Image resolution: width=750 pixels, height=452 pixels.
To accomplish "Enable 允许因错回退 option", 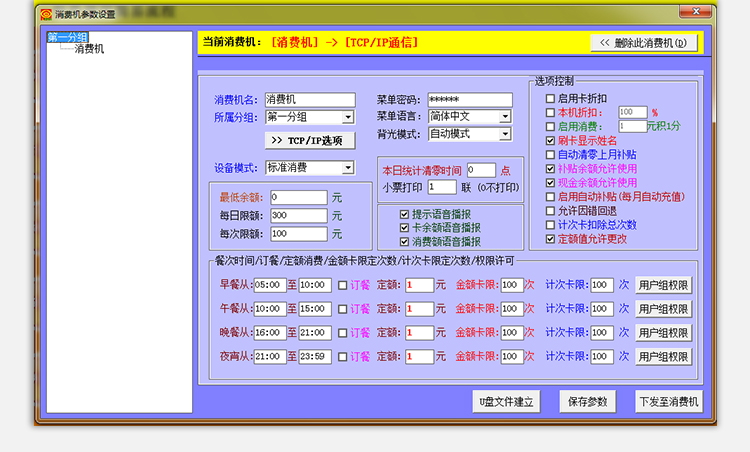I will 550,211.
